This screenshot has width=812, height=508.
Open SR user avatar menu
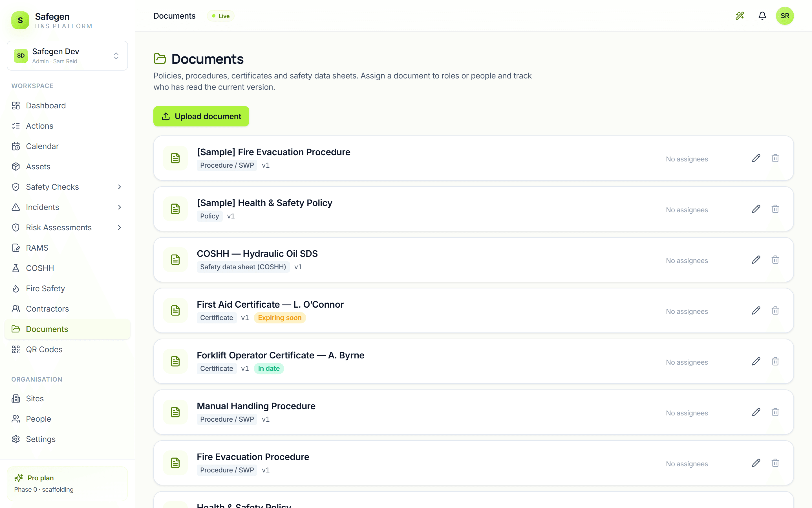coord(785,16)
